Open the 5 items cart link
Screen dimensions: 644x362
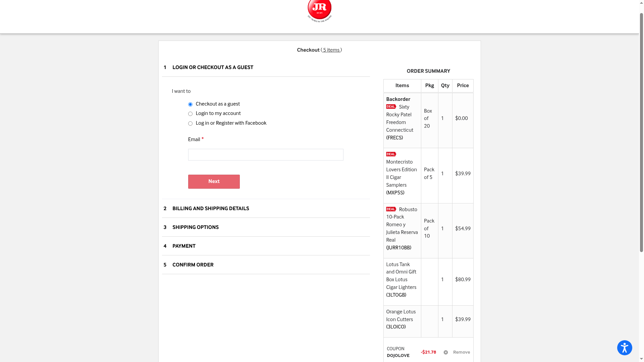tap(331, 50)
